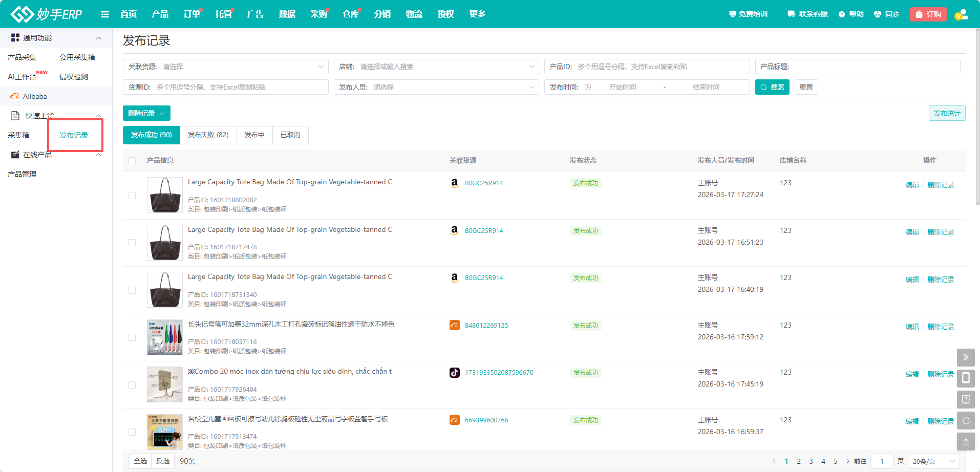
Task: Click the 妙手ERP logo
Action: pyautogui.click(x=47, y=14)
